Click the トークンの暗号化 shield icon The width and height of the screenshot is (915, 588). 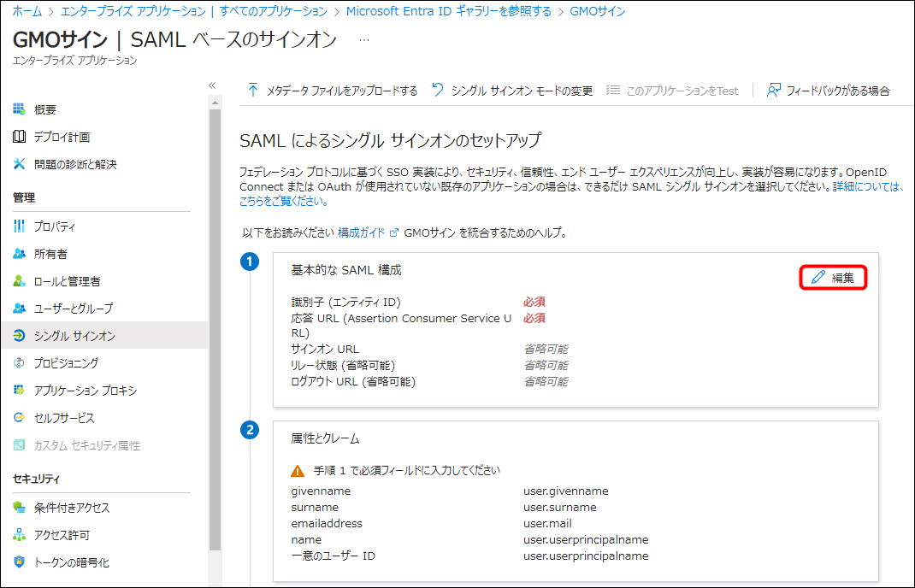20,562
